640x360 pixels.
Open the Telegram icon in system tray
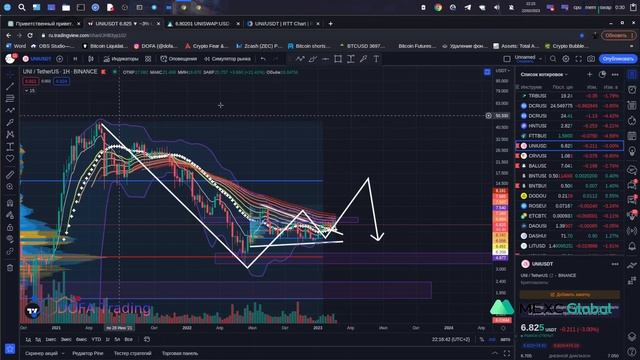(467, 7)
